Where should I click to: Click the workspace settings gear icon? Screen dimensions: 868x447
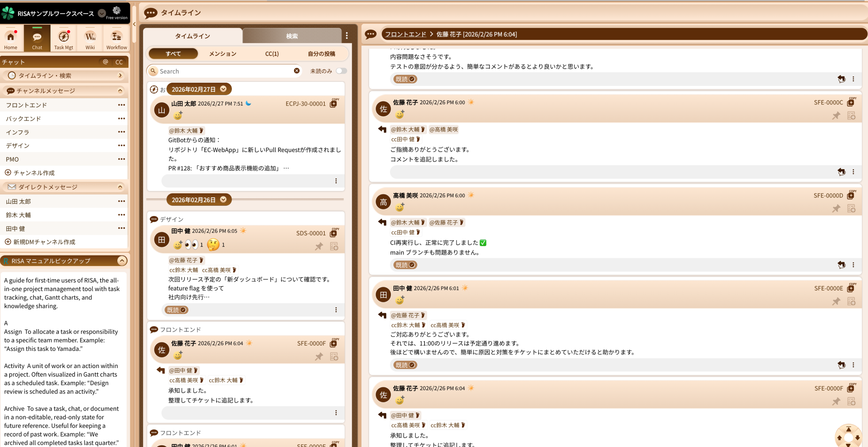[117, 10]
